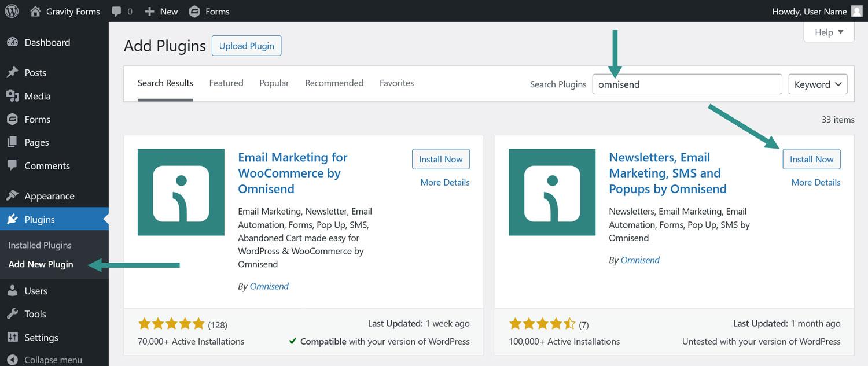868x366 pixels.
Task: Click the Plugins plug icon
Action: [x=12, y=219]
